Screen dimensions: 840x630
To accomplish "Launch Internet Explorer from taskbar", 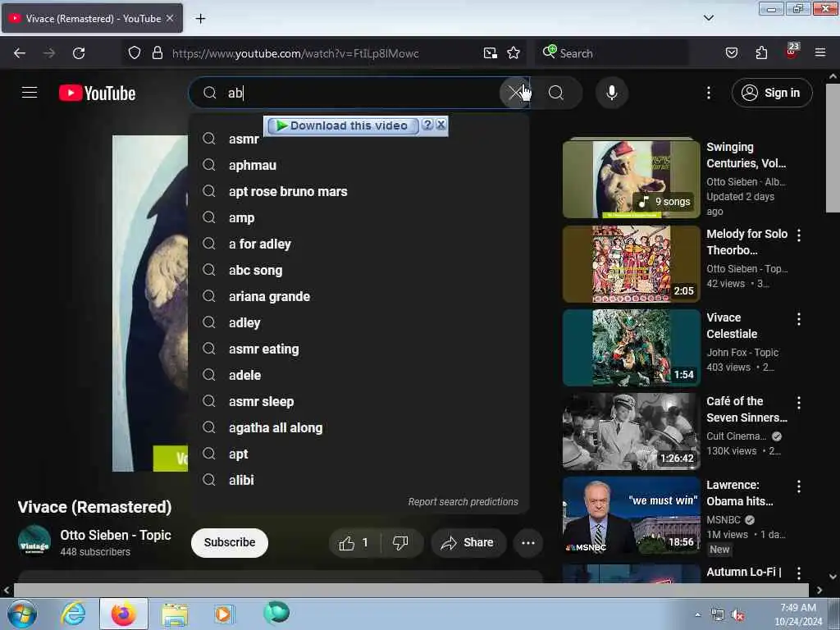I will point(73,614).
